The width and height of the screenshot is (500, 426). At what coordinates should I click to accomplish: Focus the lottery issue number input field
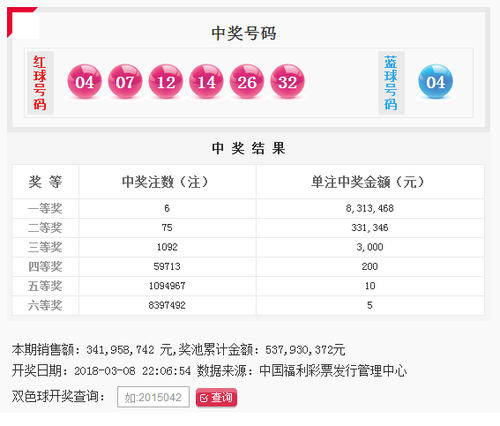153,397
